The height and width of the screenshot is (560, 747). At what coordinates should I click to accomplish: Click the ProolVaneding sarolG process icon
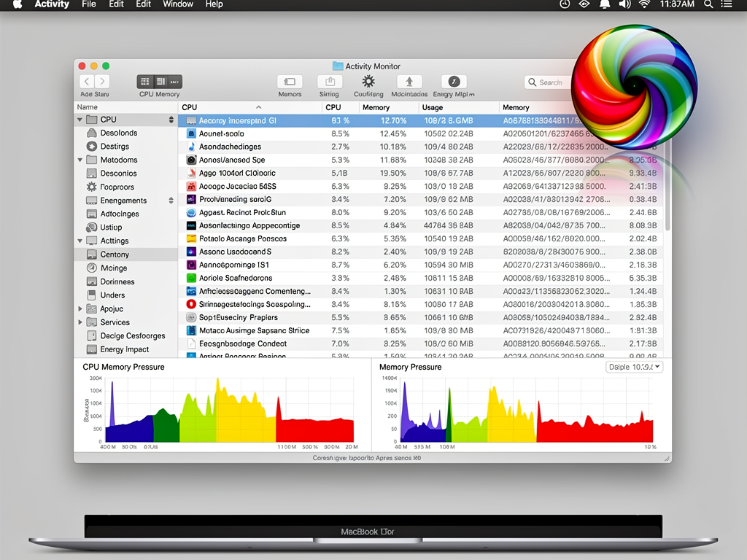click(x=191, y=199)
